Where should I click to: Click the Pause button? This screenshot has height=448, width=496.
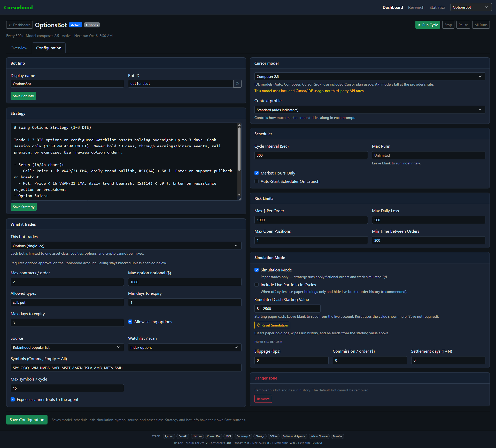click(x=463, y=25)
